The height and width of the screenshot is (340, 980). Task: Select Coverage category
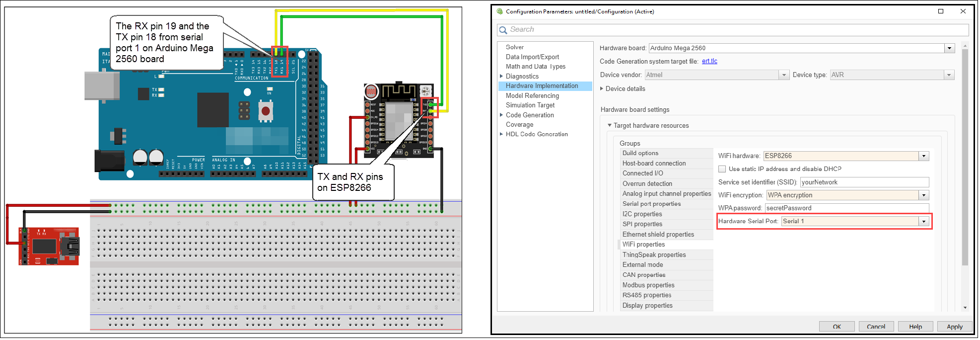pos(519,125)
